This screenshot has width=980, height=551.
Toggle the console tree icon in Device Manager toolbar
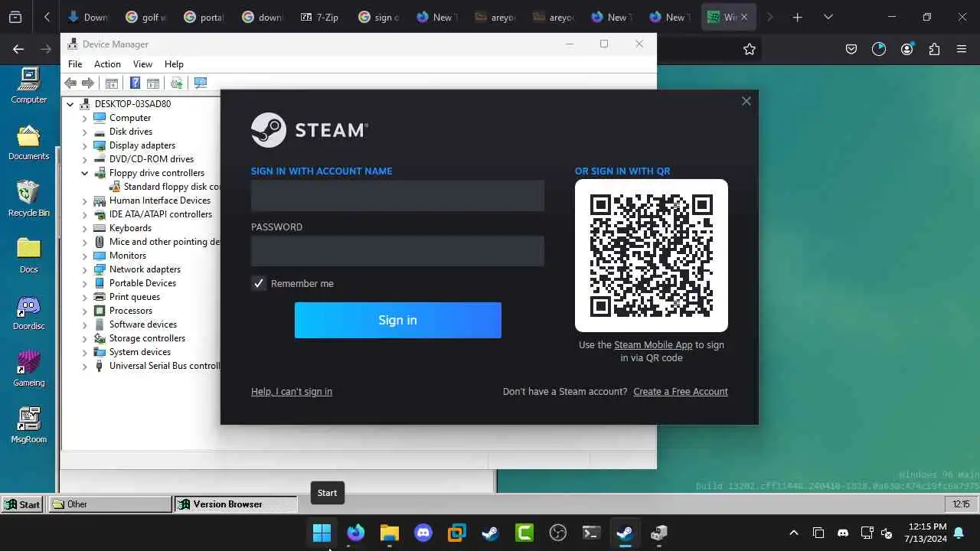111,83
